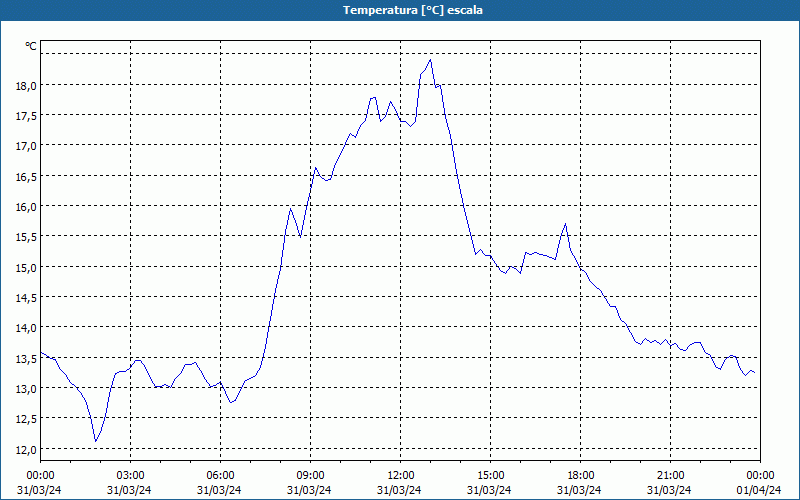Select the 15,0 y-axis label

pyautogui.click(x=26, y=268)
